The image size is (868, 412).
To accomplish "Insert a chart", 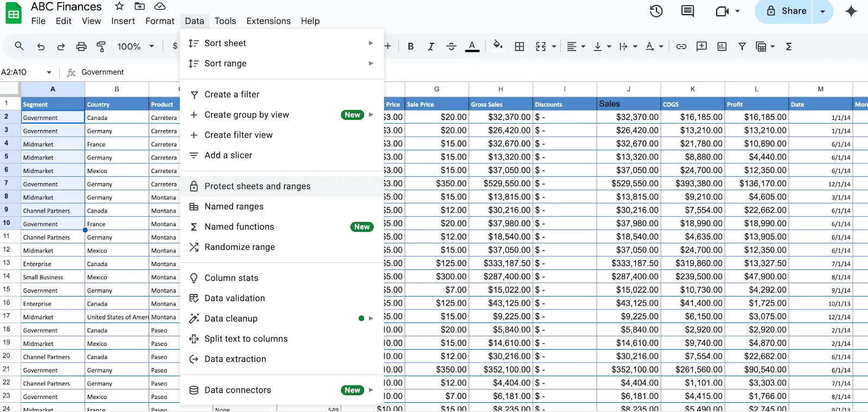I will pyautogui.click(x=722, y=47).
